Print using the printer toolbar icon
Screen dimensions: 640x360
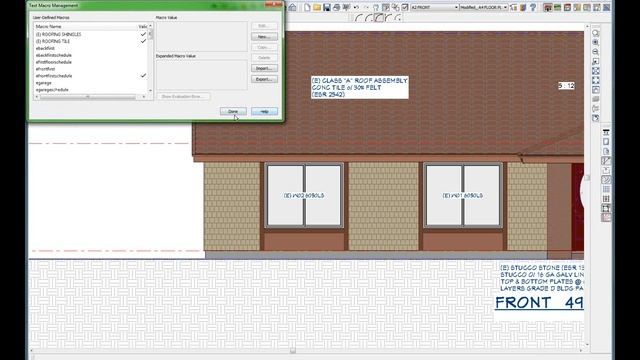click(x=336, y=7)
